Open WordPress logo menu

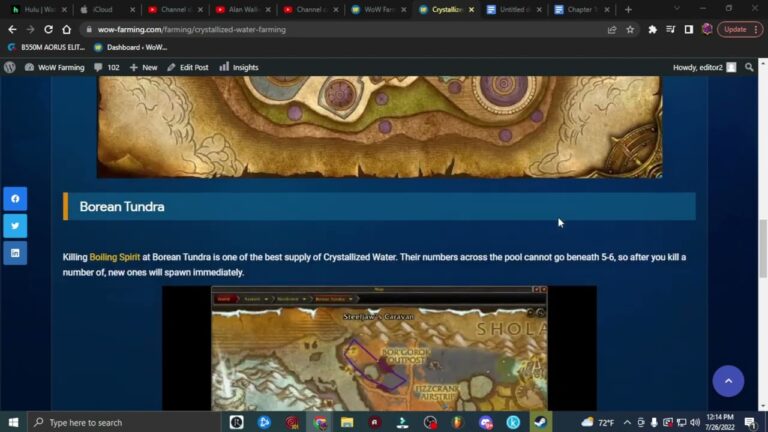point(10,68)
